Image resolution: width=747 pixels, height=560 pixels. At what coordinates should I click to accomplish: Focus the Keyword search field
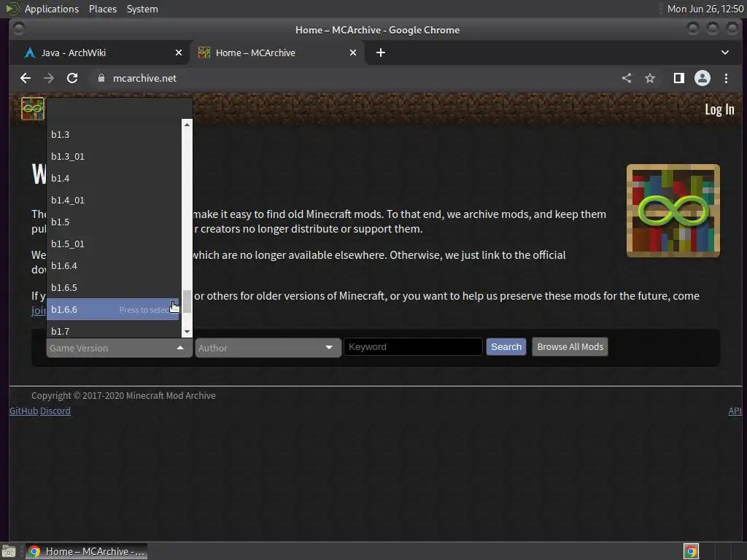413,346
